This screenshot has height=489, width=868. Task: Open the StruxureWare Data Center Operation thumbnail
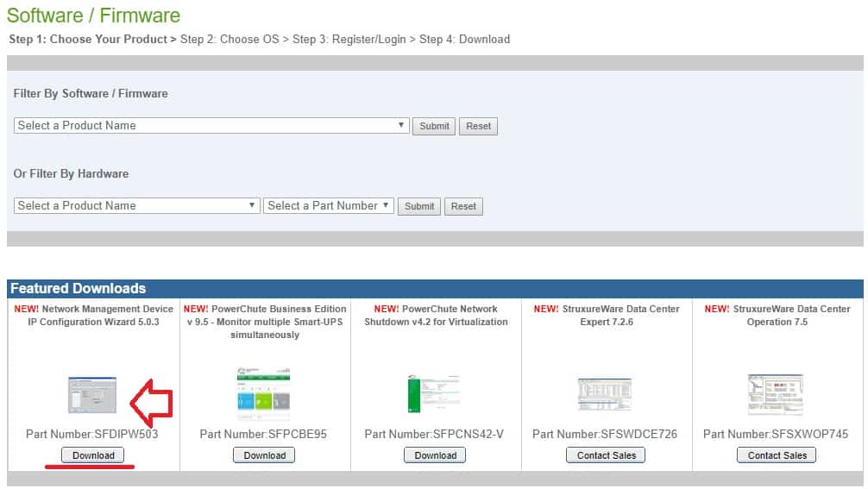coord(775,395)
